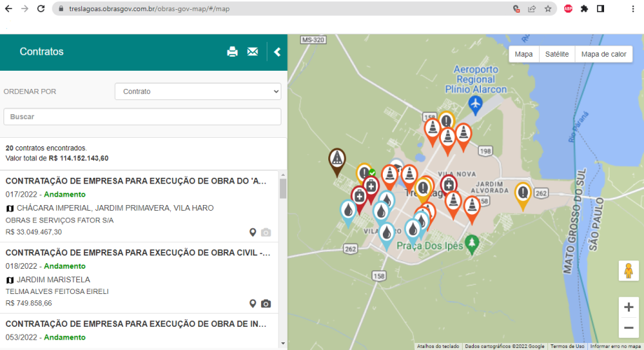Image resolution: width=644 pixels, height=350 pixels.
Task: Select Praça Dos Ipês park pin
Action: [x=472, y=244]
